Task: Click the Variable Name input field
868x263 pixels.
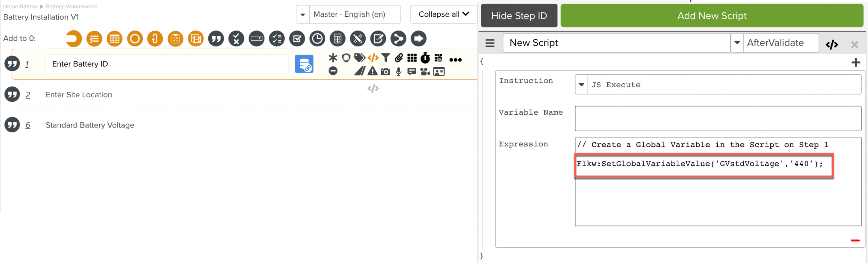Action: 718,119
